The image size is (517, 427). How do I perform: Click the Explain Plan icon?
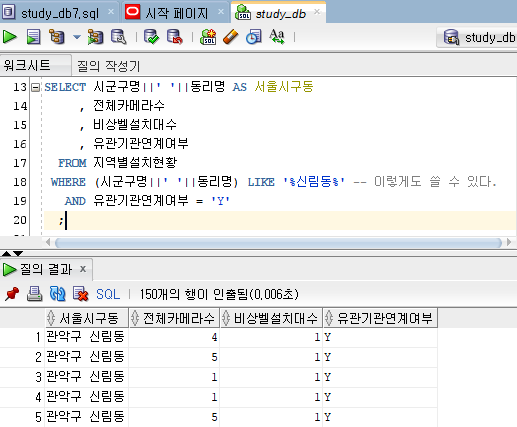57,37
